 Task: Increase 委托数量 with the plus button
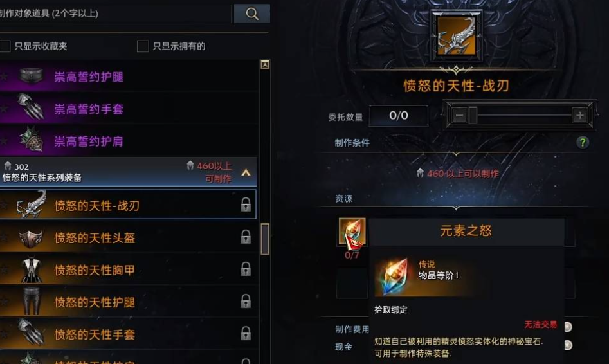[x=579, y=115]
